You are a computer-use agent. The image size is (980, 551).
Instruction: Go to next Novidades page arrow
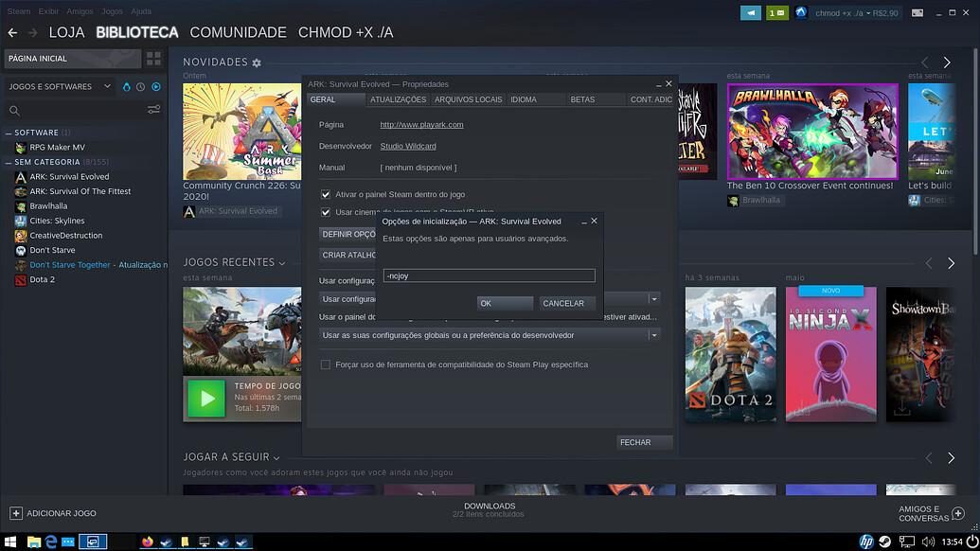947,62
